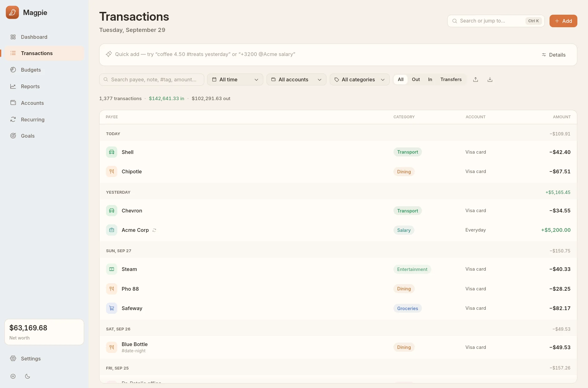Click the #date-night tag text
The height and width of the screenshot is (388, 588).
[x=134, y=351]
